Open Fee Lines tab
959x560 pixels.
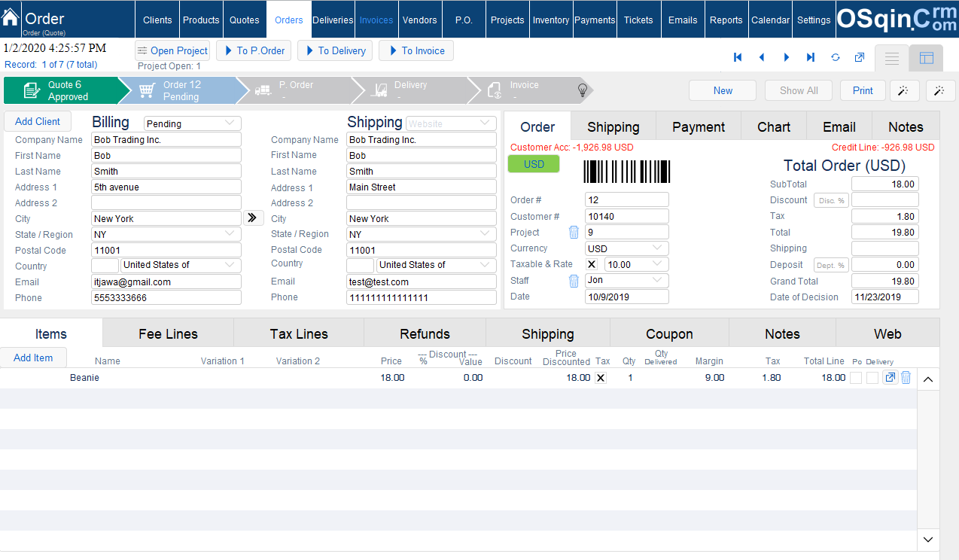click(168, 333)
